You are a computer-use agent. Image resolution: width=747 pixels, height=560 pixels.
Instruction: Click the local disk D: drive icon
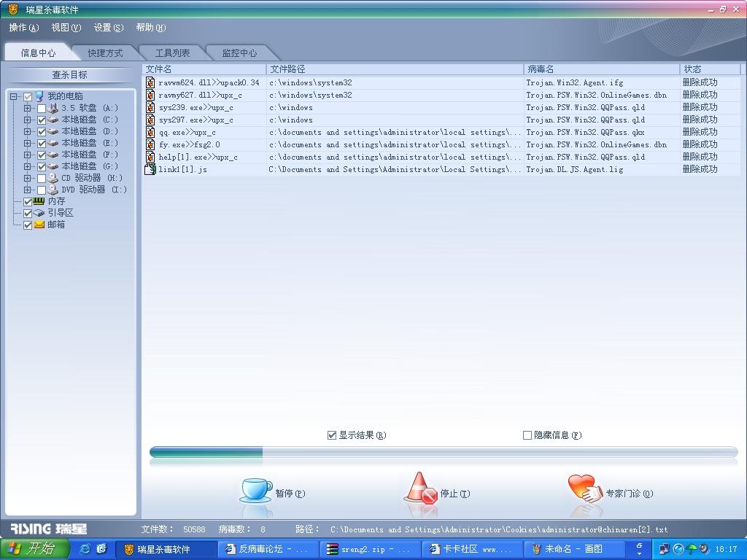pos(53,131)
